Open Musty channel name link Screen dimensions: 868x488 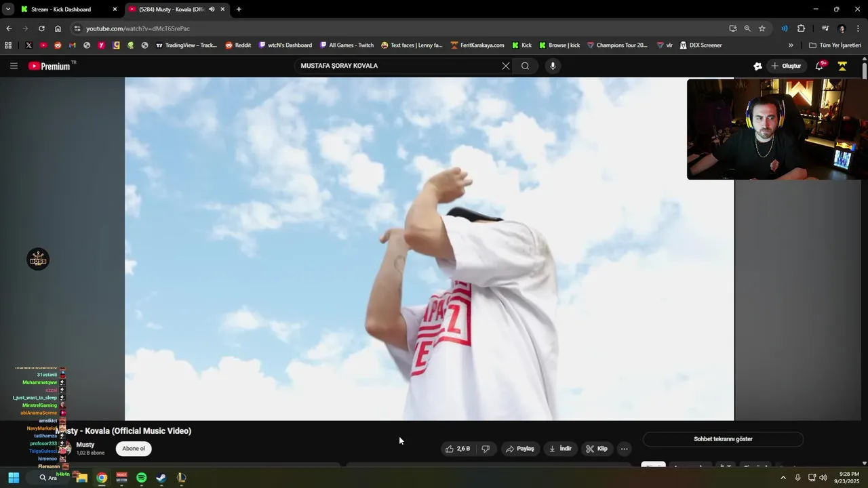[x=85, y=445]
